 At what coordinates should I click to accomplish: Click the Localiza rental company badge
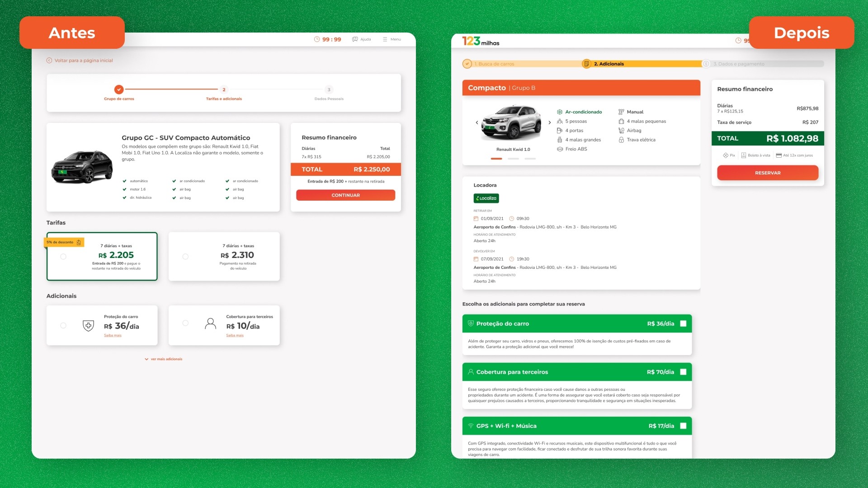pos(486,198)
